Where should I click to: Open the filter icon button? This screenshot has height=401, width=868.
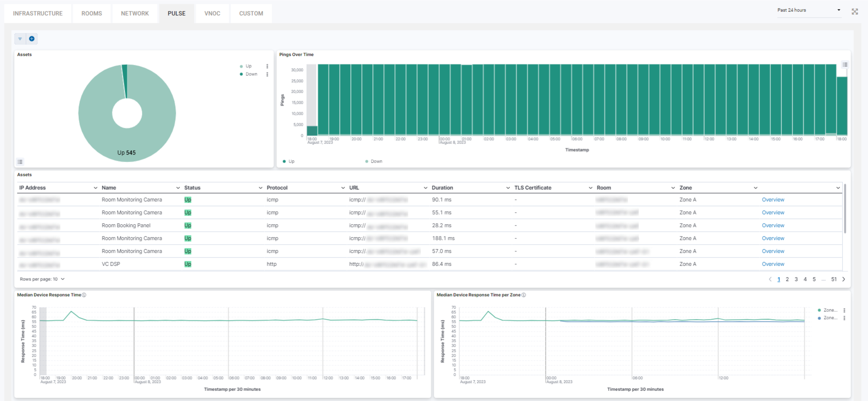pyautogui.click(x=20, y=39)
